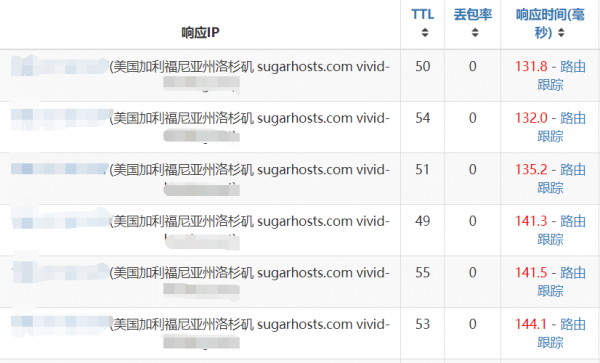The width and height of the screenshot is (600, 363).
Task: Select the response time value 132.0
Action: pos(531,118)
